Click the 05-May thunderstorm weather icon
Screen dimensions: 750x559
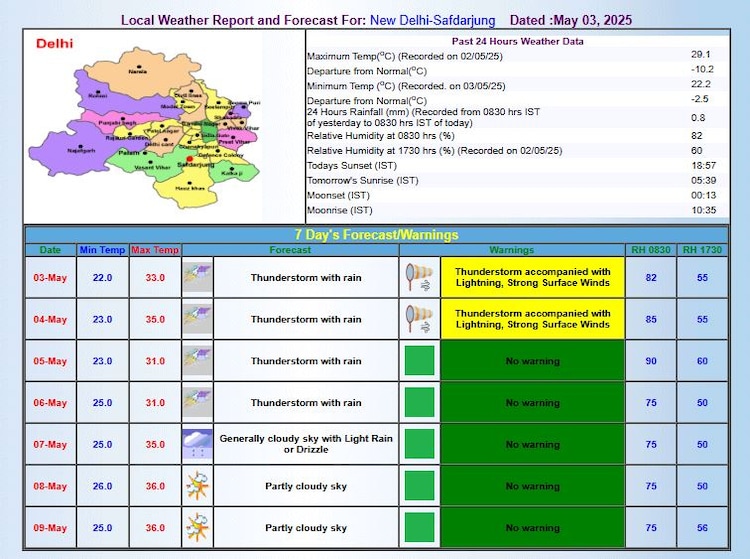pos(197,361)
